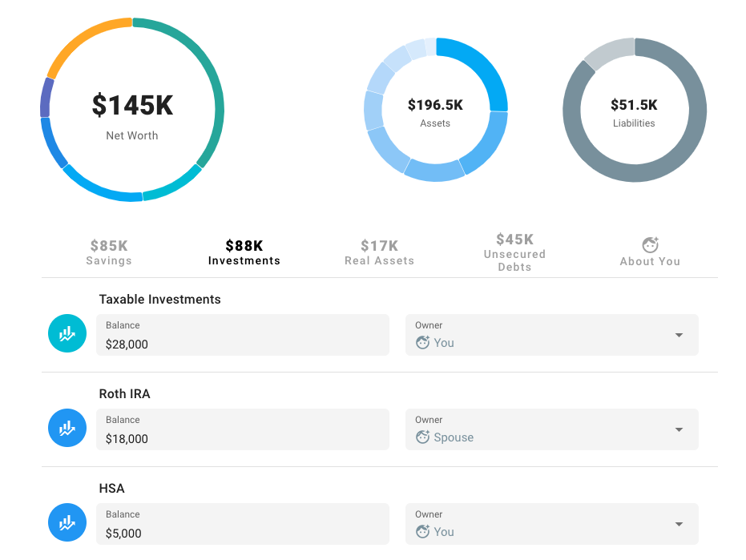The width and height of the screenshot is (746, 560).
Task: Click the You avatar in HSA owner field
Action: click(421, 531)
